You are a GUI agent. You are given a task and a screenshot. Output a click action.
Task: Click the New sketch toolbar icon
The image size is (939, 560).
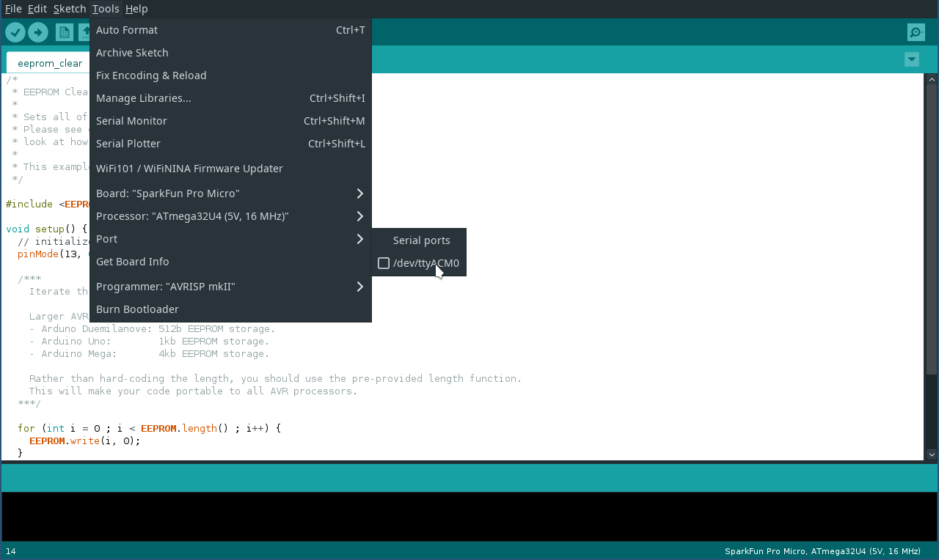click(x=65, y=32)
